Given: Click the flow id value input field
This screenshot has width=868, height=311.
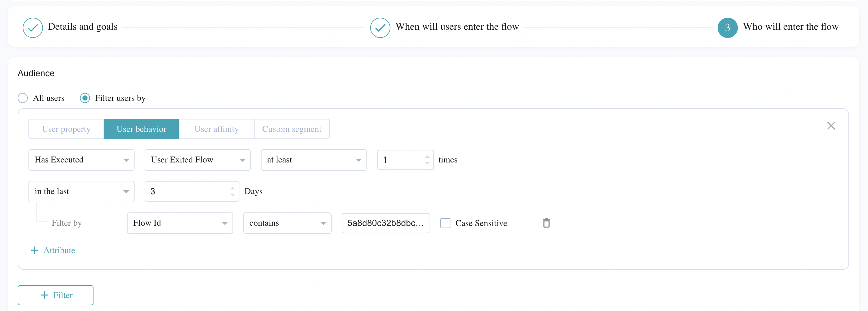Looking at the screenshot, I should pos(386,223).
